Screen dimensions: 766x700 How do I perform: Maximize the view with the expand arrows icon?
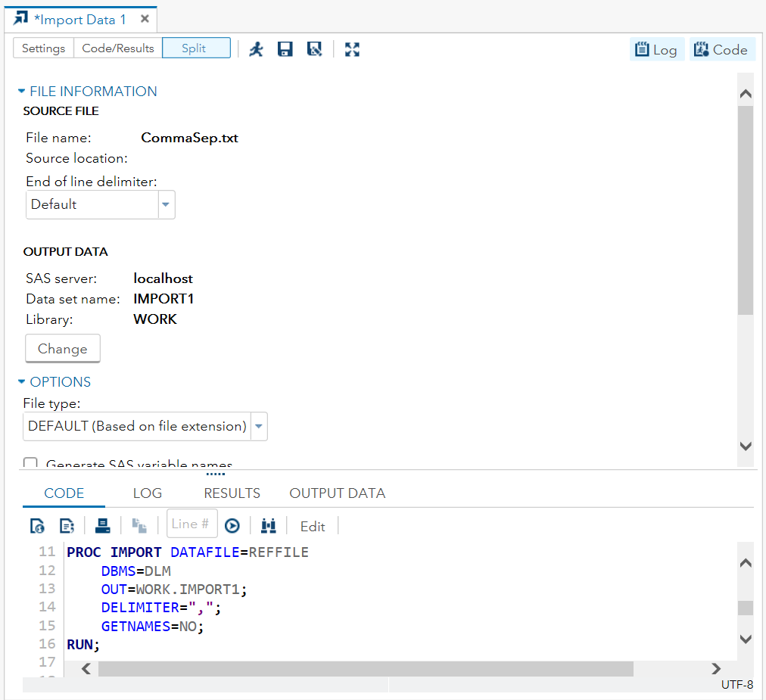[x=352, y=49]
